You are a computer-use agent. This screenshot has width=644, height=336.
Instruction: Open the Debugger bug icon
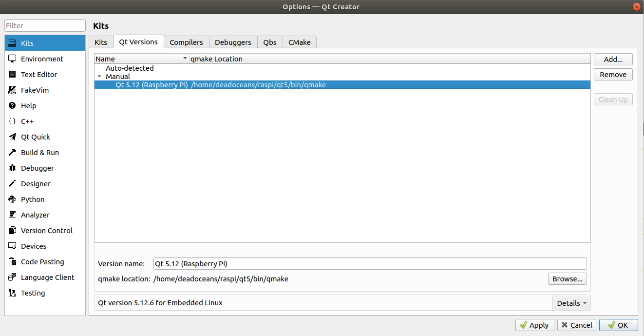tap(12, 168)
